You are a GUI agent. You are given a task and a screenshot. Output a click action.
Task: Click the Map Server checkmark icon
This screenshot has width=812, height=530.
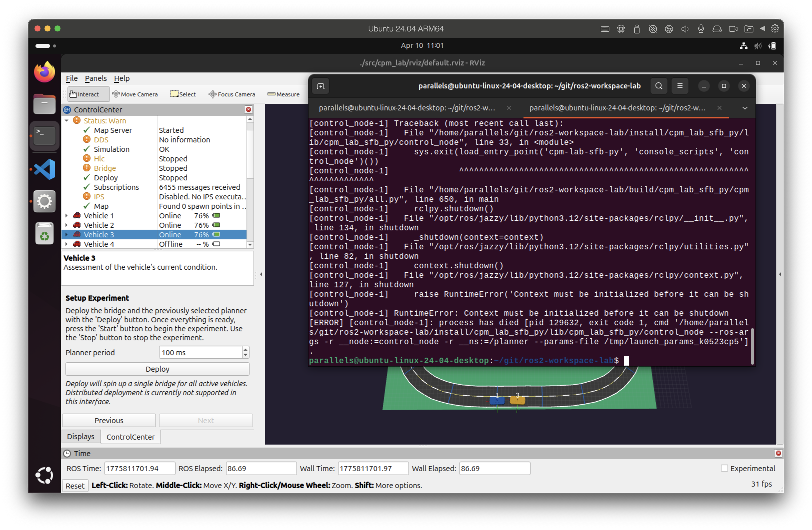[x=87, y=130]
